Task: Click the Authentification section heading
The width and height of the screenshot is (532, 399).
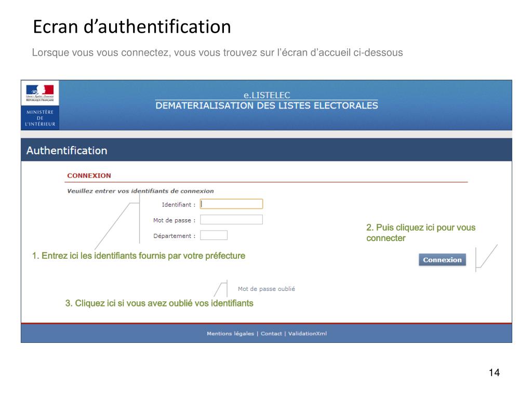Action: pos(67,150)
